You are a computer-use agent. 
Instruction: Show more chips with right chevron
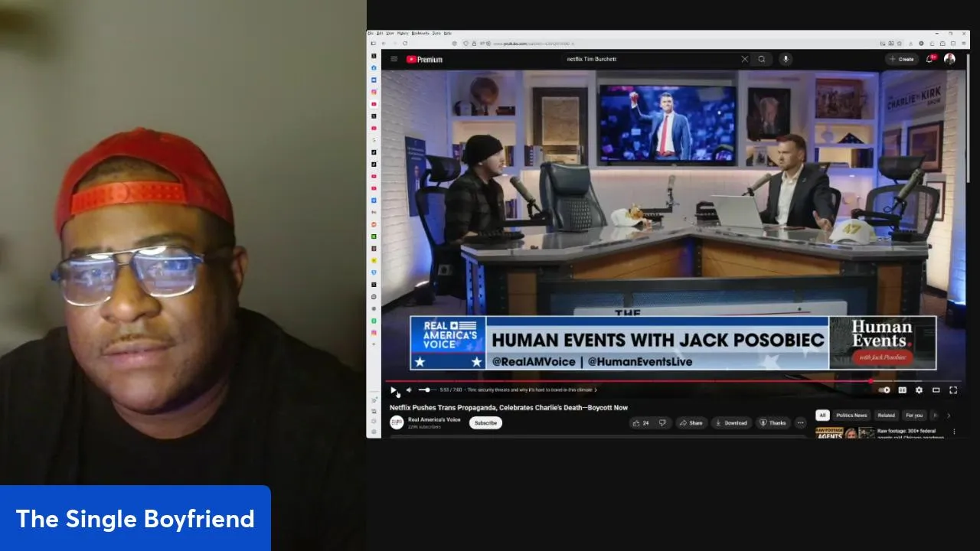949,415
